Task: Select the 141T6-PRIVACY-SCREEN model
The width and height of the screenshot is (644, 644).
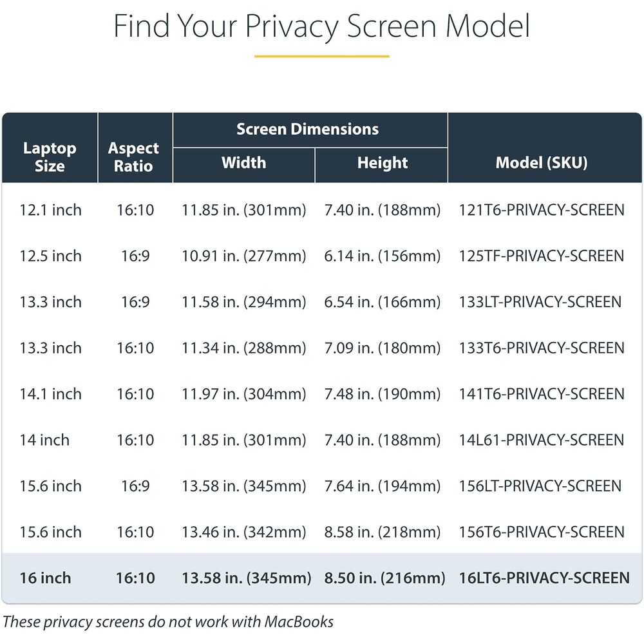Action: coord(542,394)
